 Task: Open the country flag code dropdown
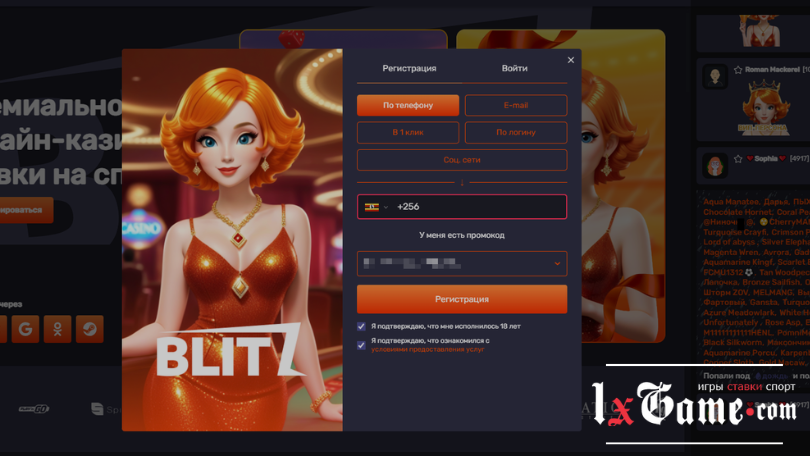[376, 207]
